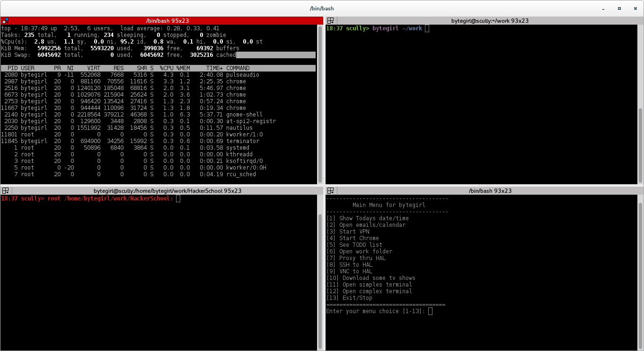644x351 pixels.
Task: Click the load average text in top
Action: coord(170,28)
